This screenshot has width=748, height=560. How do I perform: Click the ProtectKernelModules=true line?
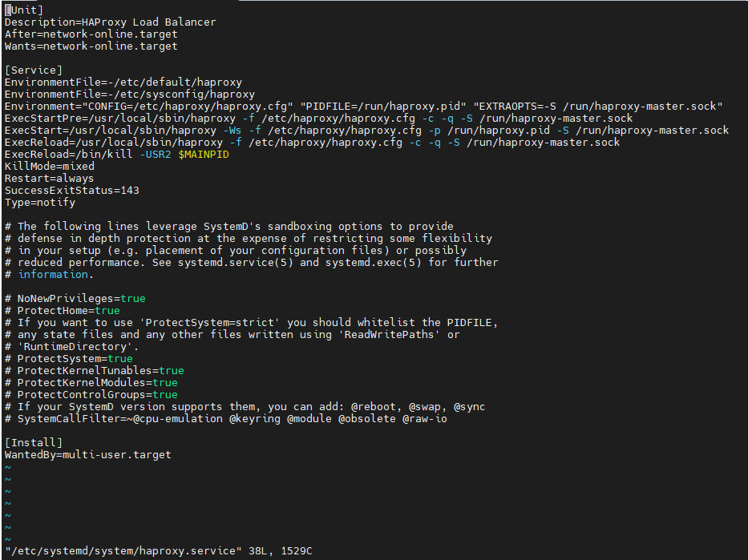coord(91,383)
